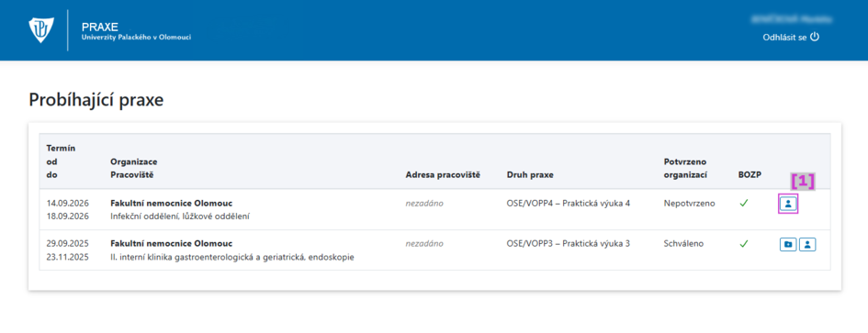This screenshot has height=333, width=868.
Task: Click the Organizace Pracoviště column header
Action: 133,168
